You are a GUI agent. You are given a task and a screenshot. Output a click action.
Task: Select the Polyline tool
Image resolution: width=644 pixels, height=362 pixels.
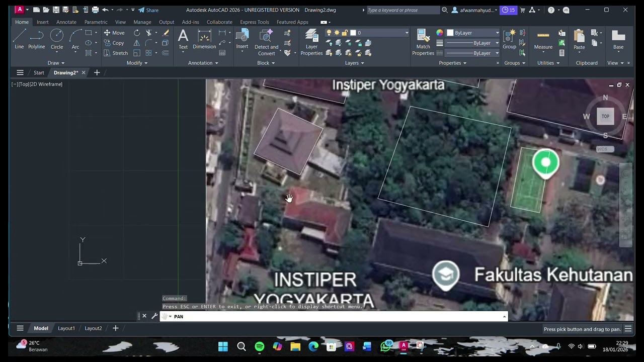point(37,39)
